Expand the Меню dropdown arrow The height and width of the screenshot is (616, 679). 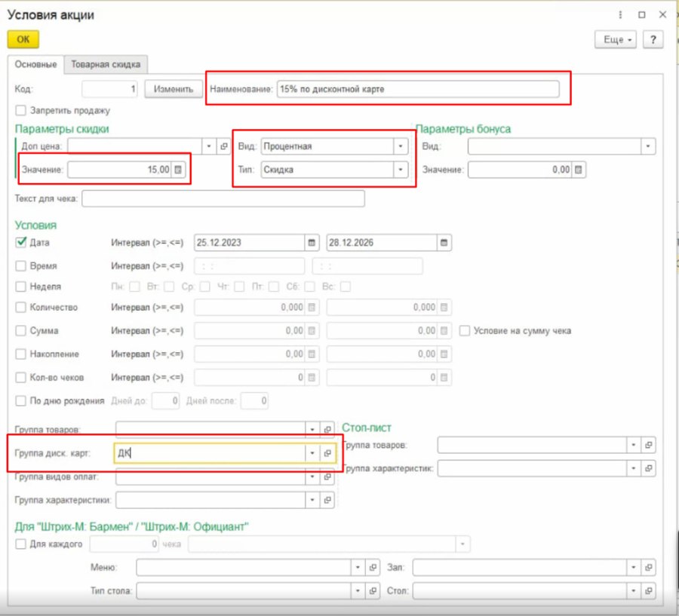[358, 567]
